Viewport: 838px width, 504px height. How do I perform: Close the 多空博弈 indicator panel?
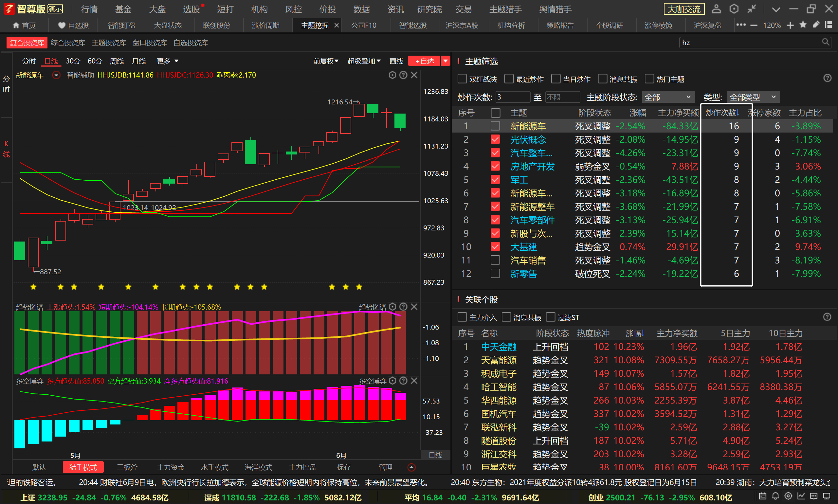[x=414, y=381]
